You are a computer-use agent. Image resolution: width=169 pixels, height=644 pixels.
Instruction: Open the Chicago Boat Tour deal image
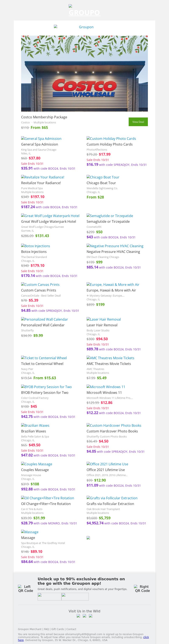pos(103,177)
